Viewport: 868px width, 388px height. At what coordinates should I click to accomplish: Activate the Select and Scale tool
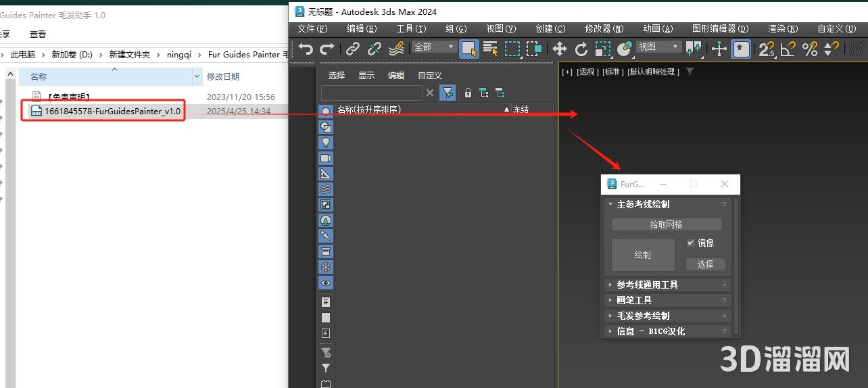[602, 49]
